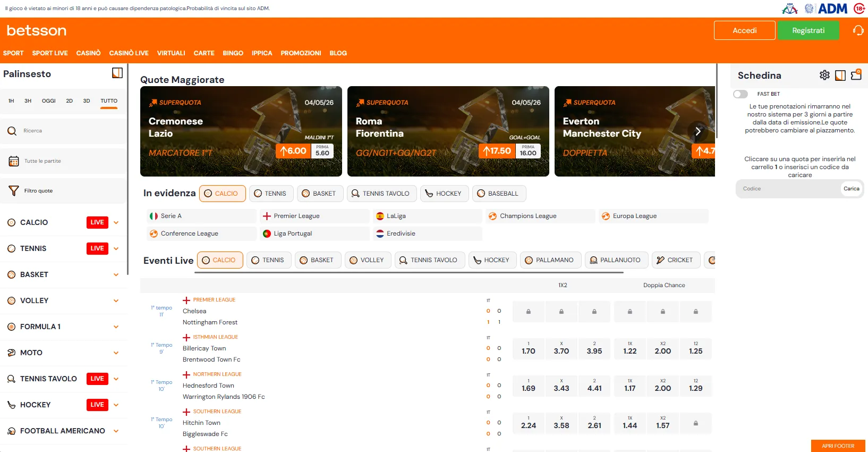Click the Football Americano icon in sidebar

[11, 431]
